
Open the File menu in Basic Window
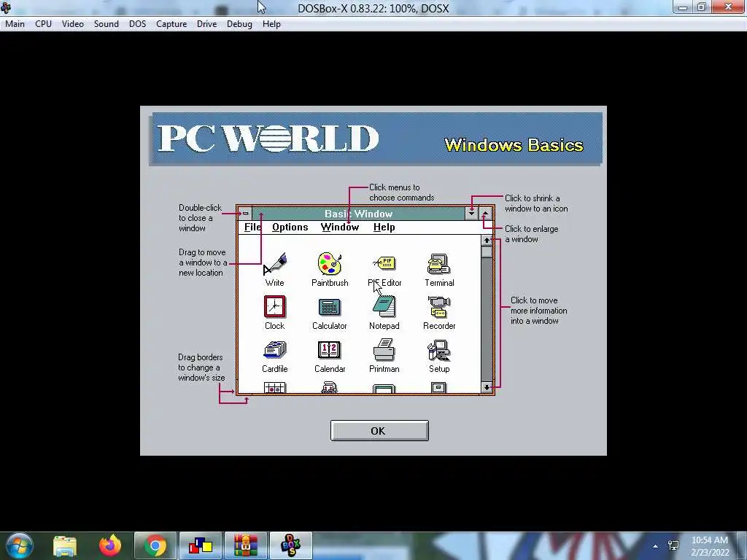[x=252, y=227]
